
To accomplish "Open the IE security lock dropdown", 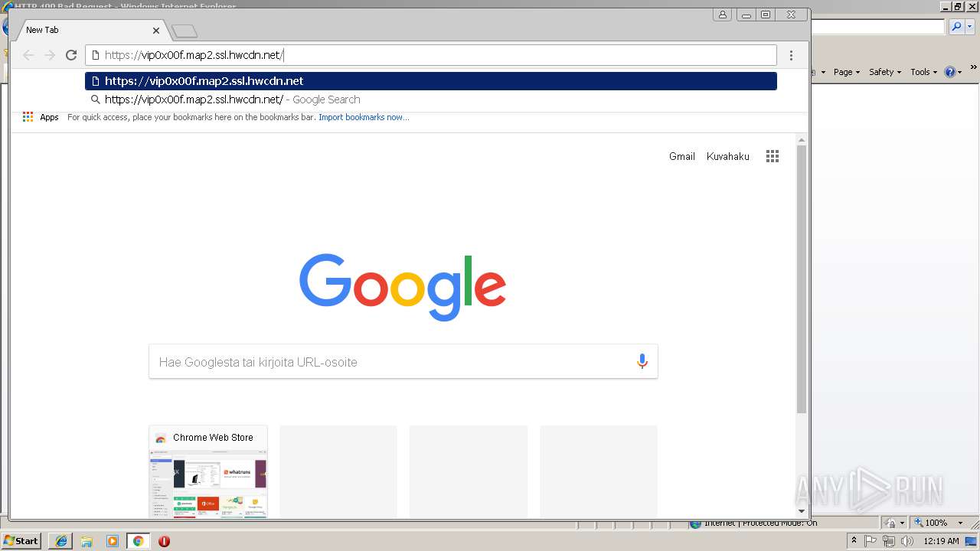I will (894, 523).
